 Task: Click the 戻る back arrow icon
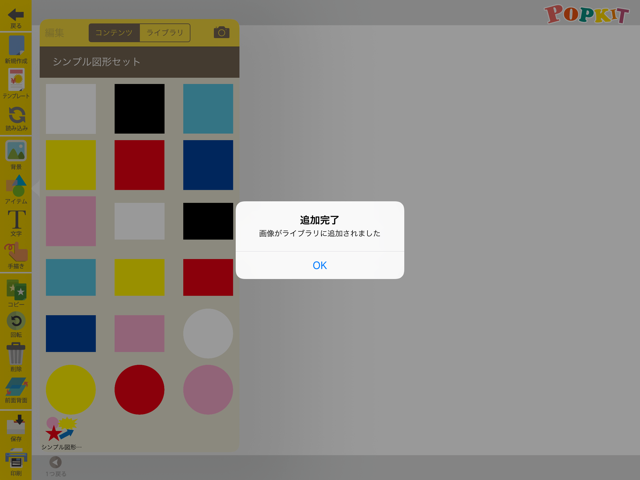[x=16, y=14]
